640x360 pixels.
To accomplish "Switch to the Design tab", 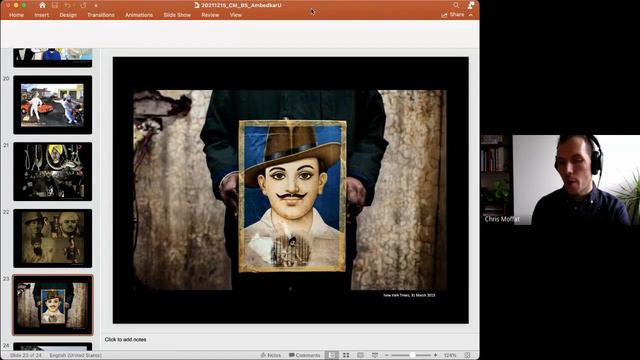I will coord(68,15).
